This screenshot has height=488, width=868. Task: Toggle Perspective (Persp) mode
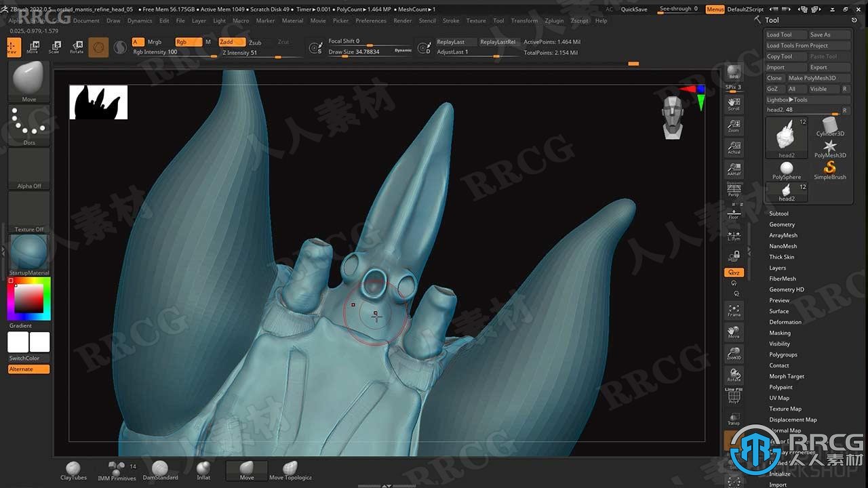tap(734, 190)
